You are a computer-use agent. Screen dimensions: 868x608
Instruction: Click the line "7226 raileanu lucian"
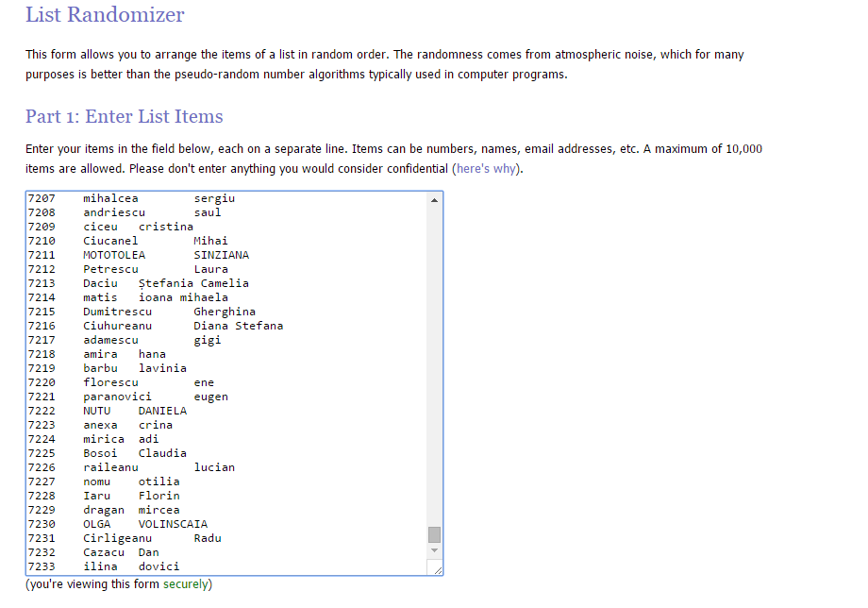[131, 467]
